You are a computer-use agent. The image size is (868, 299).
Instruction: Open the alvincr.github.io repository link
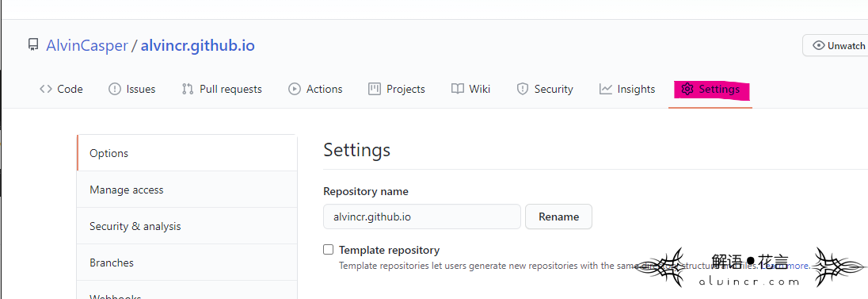coord(198,45)
